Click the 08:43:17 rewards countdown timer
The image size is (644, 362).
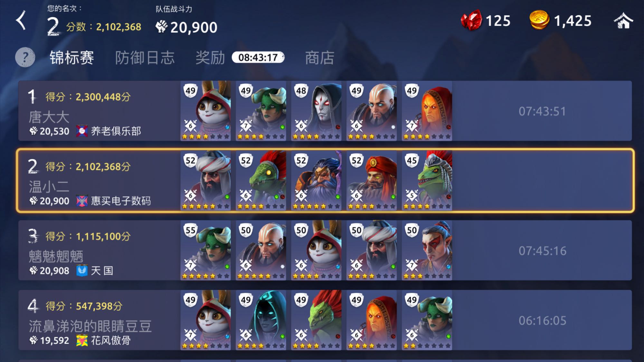tap(258, 58)
